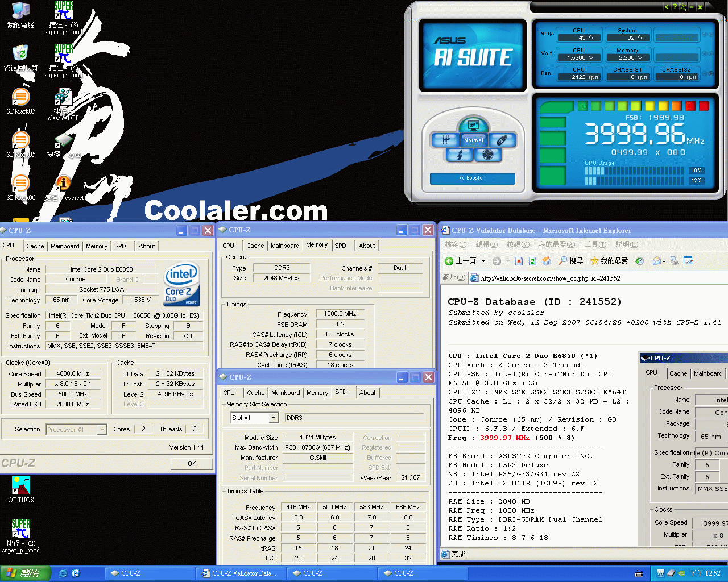Click the Refresh icon in IE toolbar
728x582 pixels.
(532, 261)
